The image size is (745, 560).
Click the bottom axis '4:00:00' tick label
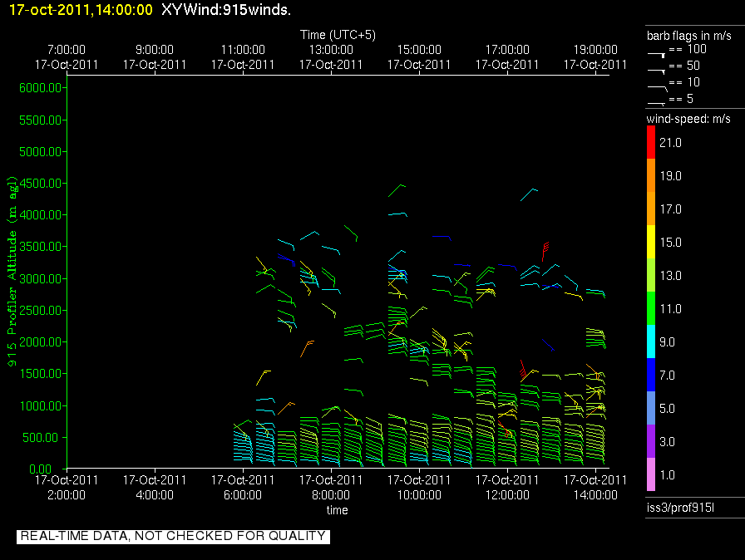tap(155, 495)
